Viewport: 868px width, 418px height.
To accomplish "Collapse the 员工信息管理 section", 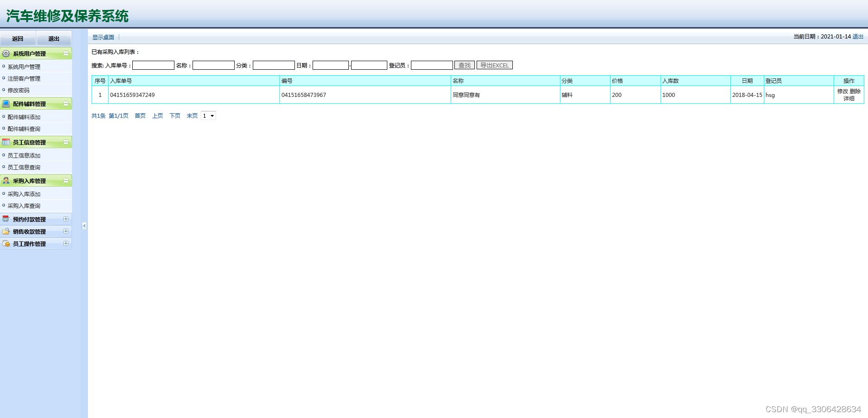I will (x=66, y=142).
